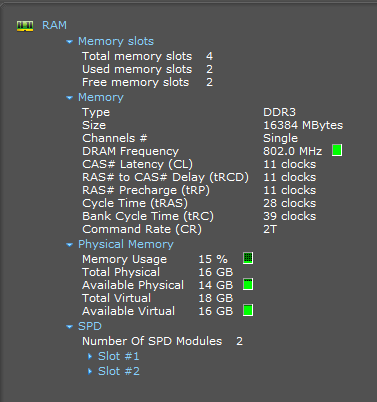Screen dimensions: 377x402
Task: Collapse the SPD section arrow
Action: [x=69, y=327]
